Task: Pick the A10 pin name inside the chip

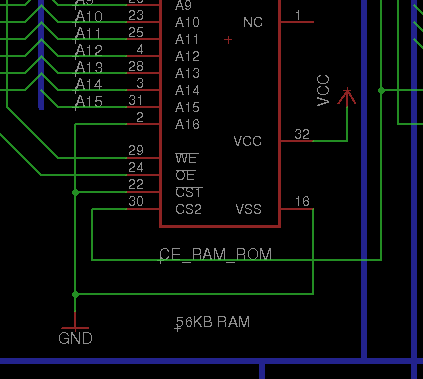Action: (187, 22)
